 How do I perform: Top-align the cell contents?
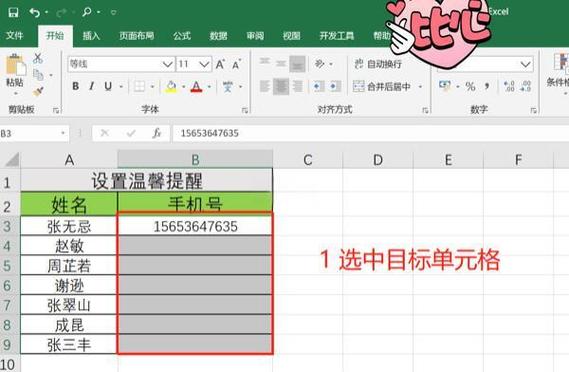coord(265,62)
